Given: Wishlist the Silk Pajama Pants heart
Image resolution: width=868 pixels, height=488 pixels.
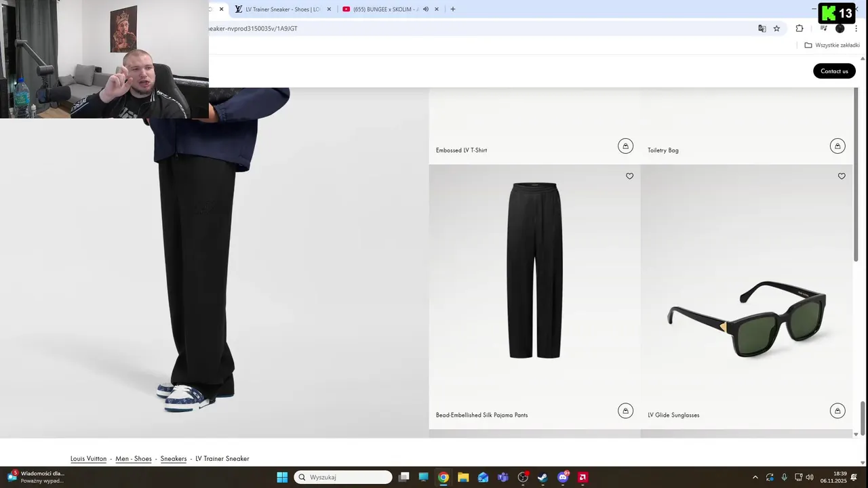Looking at the screenshot, I should (629, 176).
